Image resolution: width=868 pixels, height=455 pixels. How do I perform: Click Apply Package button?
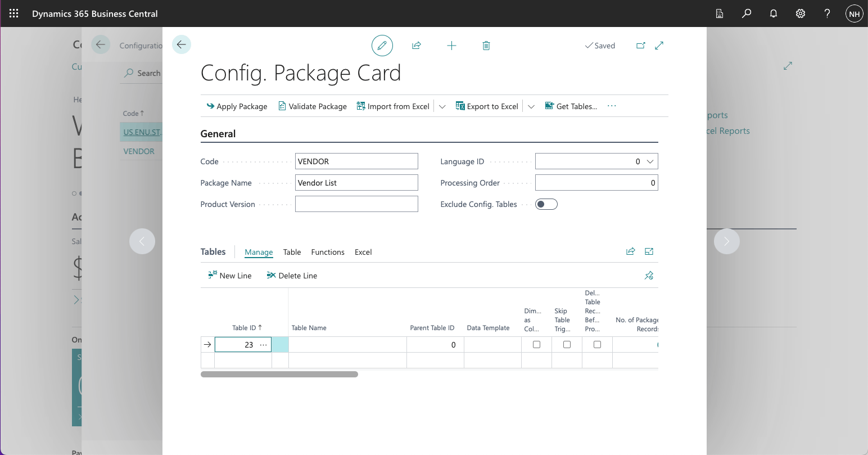237,106
